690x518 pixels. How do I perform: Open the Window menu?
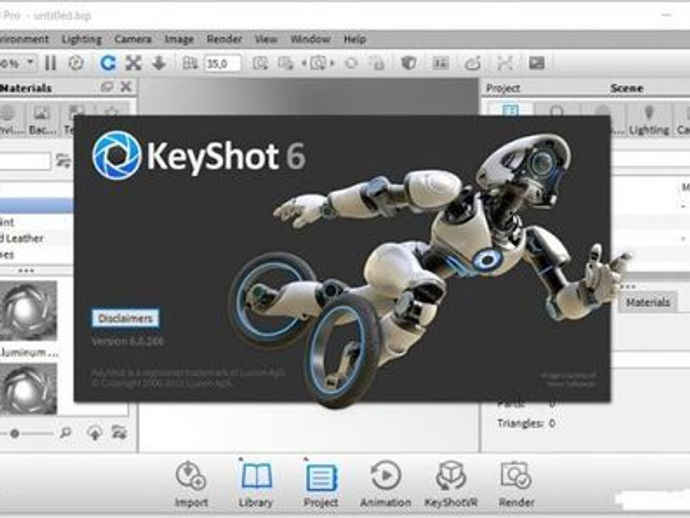point(310,39)
